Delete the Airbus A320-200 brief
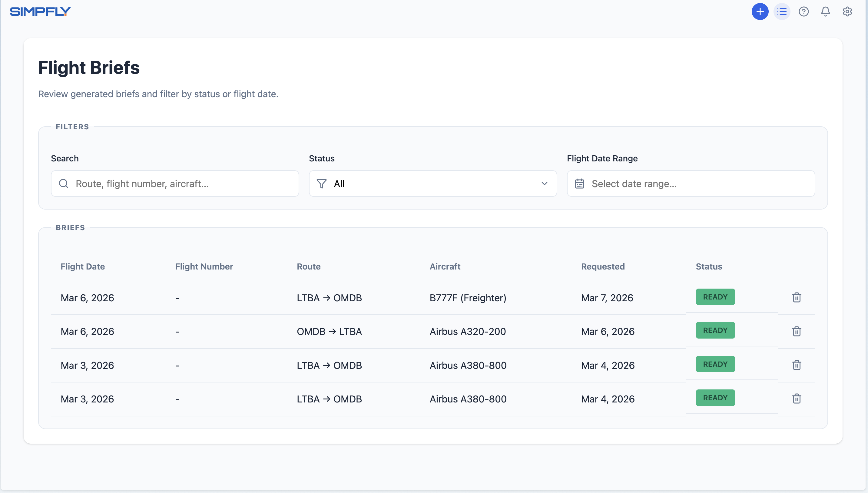The height and width of the screenshot is (493, 868). point(797,331)
